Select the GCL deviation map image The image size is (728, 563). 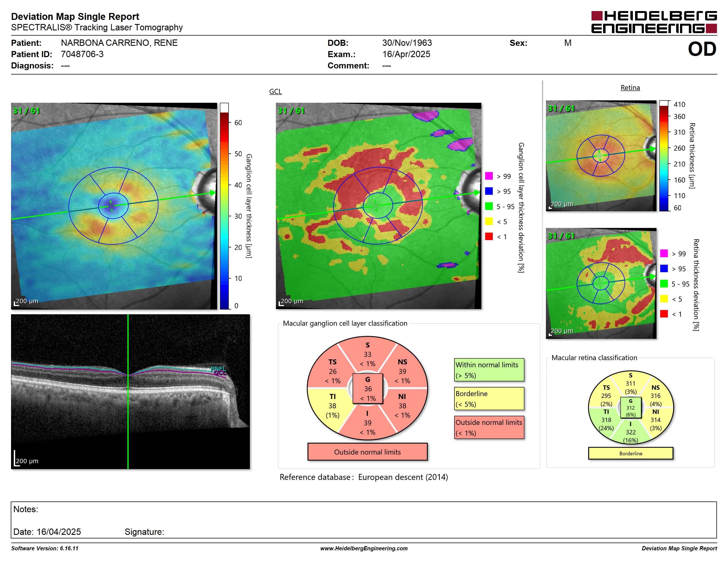378,206
